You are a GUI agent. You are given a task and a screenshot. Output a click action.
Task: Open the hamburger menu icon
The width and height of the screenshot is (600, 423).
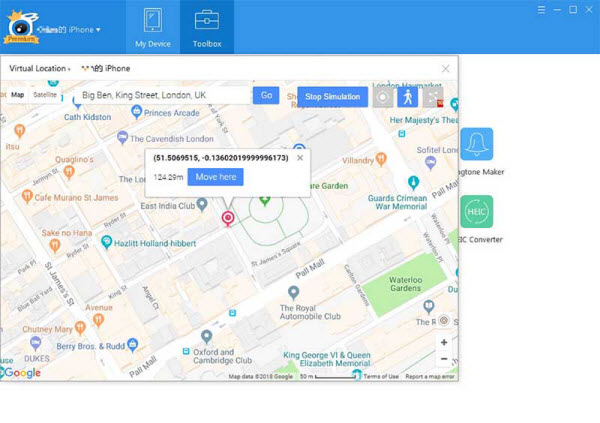541,10
